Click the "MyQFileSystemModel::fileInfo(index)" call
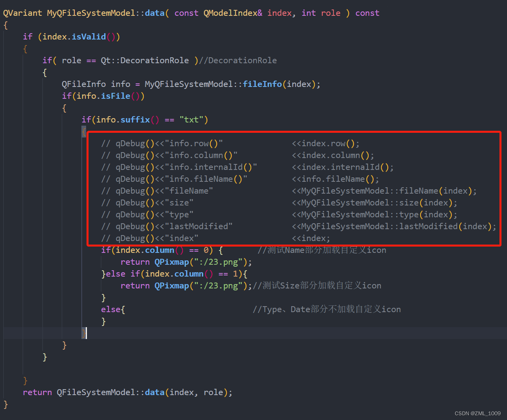 tap(231, 84)
